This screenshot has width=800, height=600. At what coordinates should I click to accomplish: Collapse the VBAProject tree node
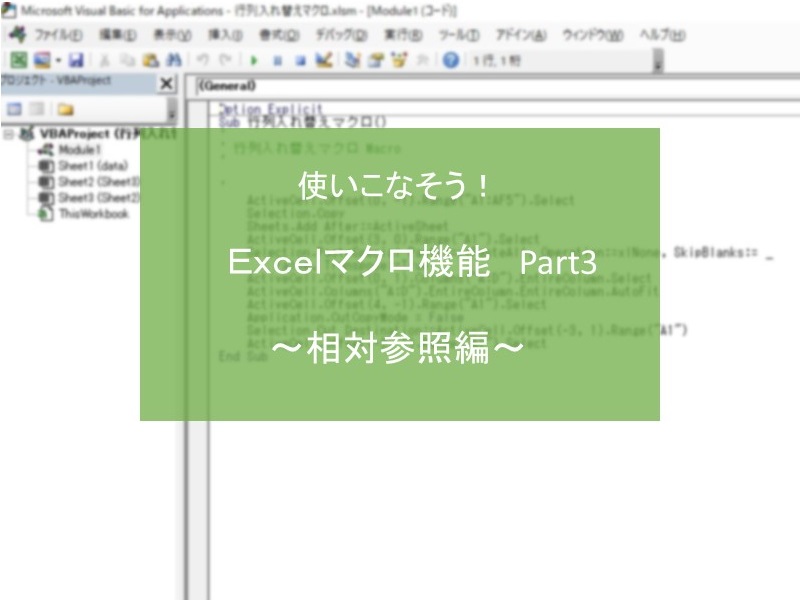(x=8, y=133)
